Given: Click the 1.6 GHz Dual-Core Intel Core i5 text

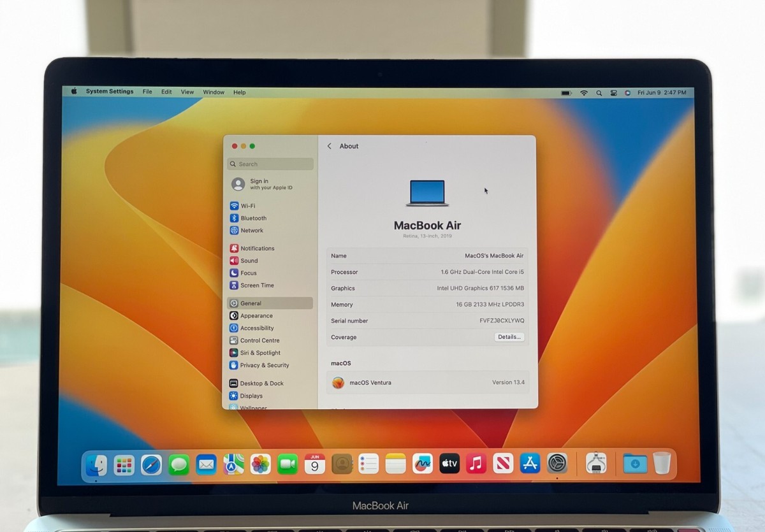Looking at the screenshot, I should 483,272.
